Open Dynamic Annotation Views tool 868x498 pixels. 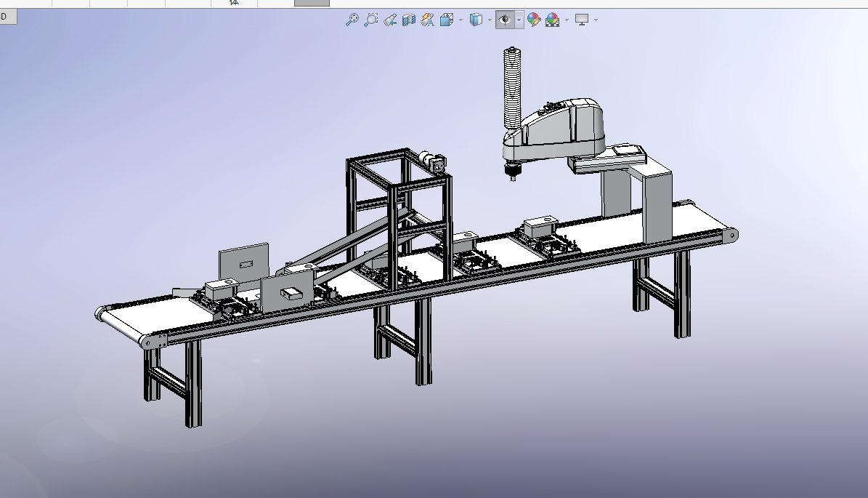(x=427, y=20)
